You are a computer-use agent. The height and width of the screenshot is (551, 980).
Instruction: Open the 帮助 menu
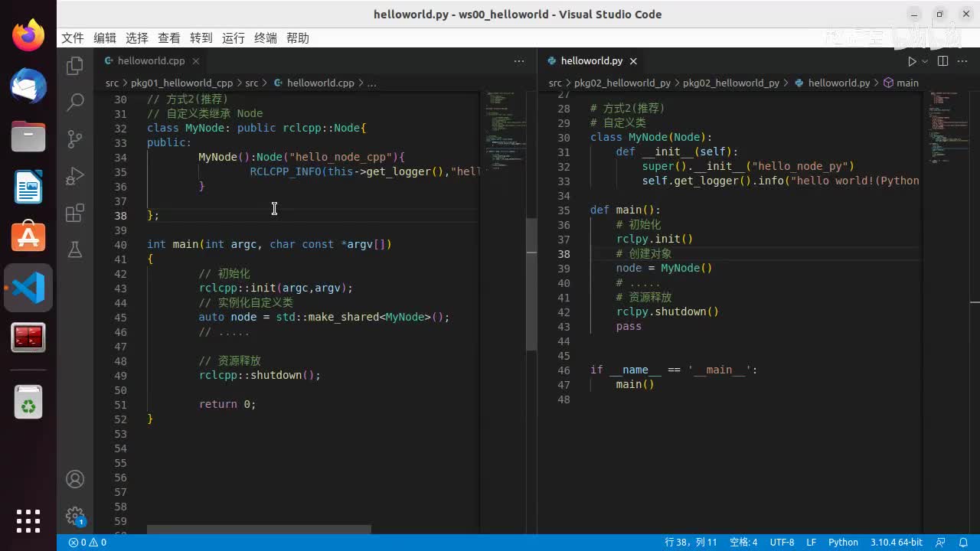pyautogui.click(x=298, y=38)
